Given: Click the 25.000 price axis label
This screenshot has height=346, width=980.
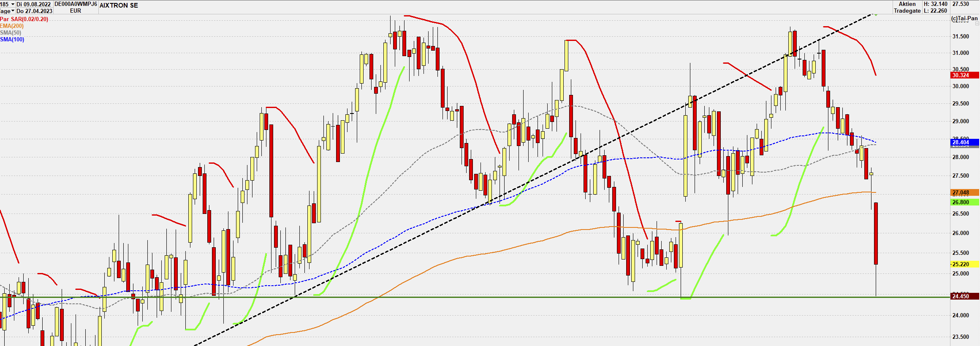Looking at the screenshot, I should point(961,274).
